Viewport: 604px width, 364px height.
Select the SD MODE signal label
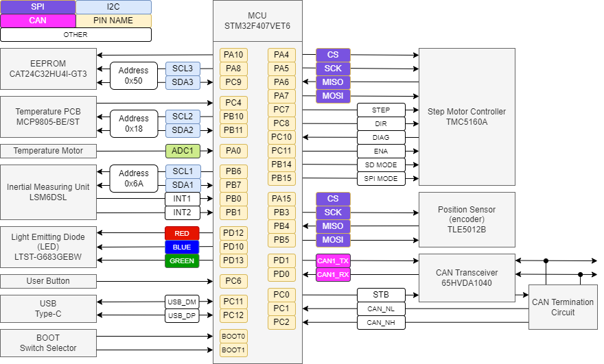pos(381,165)
